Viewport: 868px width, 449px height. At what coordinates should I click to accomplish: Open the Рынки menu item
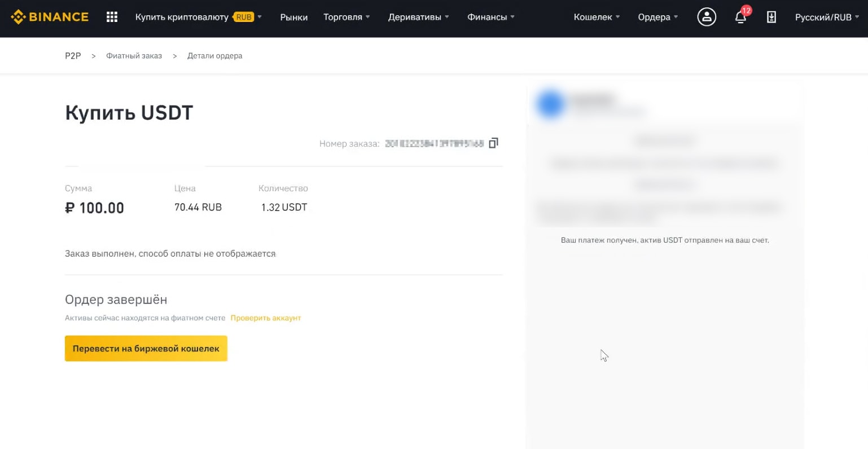[294, 17]
